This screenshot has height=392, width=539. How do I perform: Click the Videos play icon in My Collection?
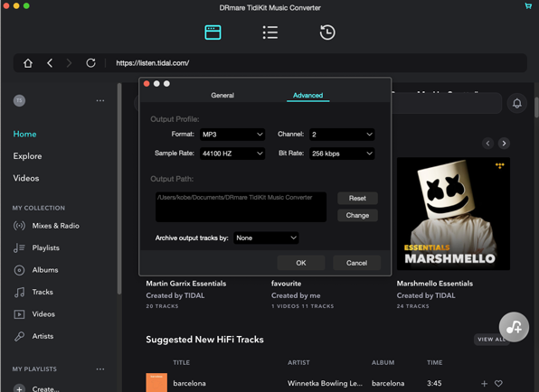pos(19,314)
